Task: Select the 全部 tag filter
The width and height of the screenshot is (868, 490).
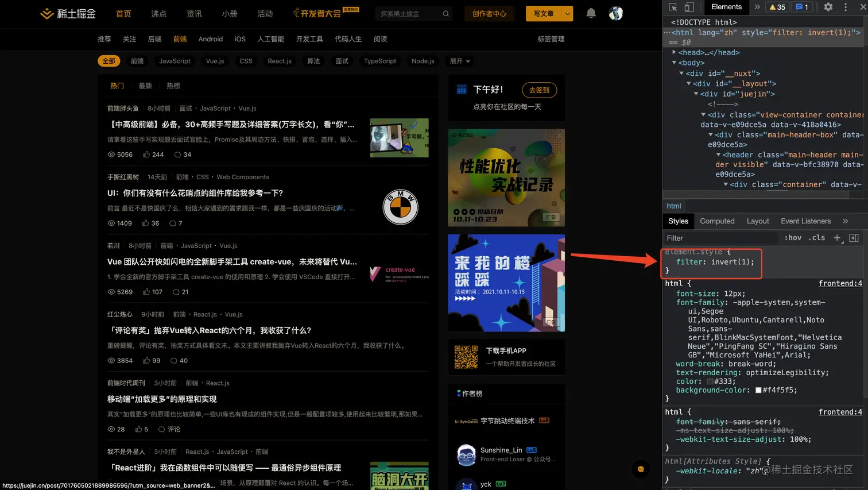Action: [108, 61]
